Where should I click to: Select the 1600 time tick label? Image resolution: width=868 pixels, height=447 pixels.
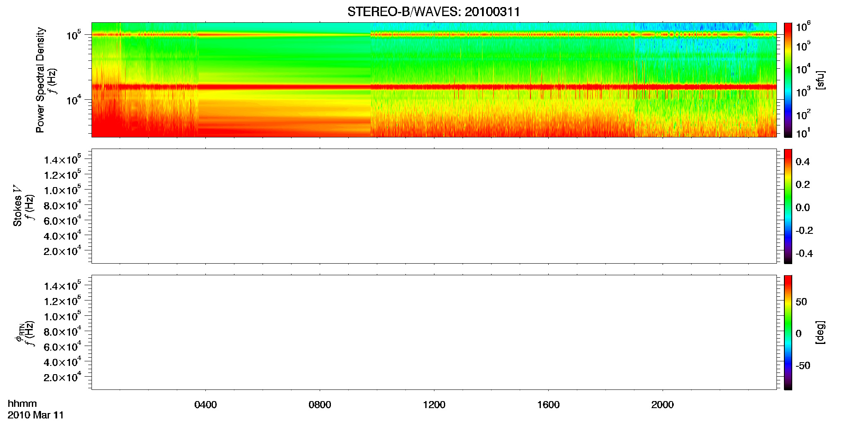pyautogui.click(x=548, y=404)
